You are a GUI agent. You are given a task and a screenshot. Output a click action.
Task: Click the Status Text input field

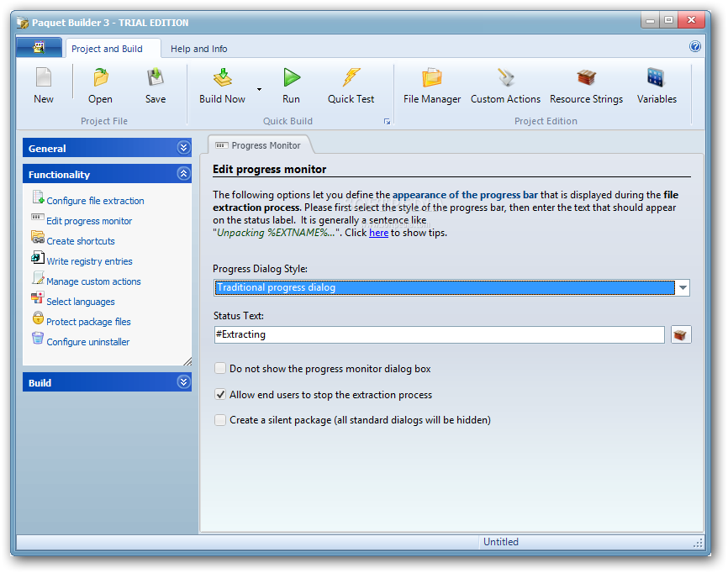point(439,334)
